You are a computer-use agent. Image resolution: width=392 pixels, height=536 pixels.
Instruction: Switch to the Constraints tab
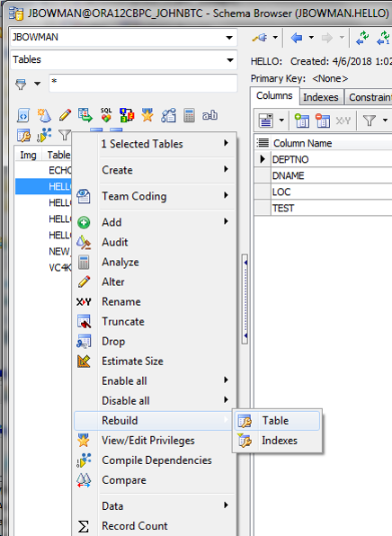369,97
